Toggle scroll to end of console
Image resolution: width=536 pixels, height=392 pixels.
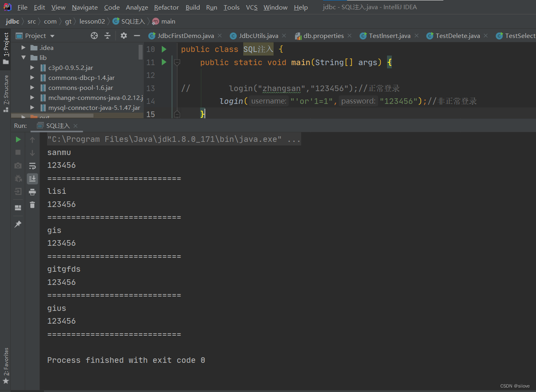tap(32, 179)
